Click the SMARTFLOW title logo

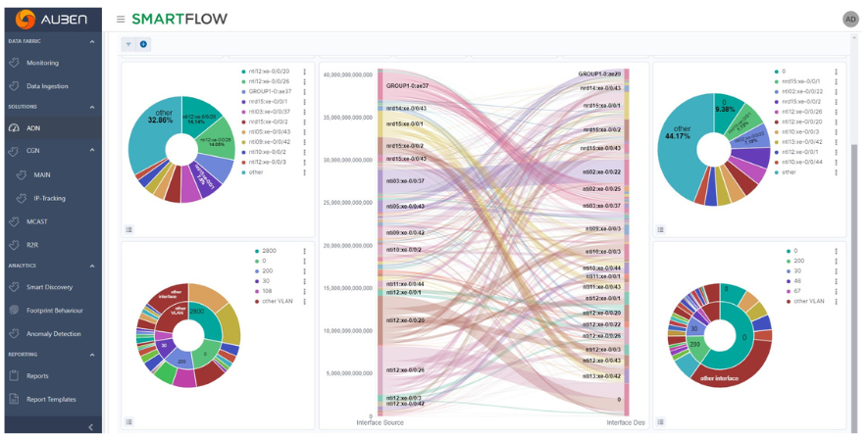(x=179, y=20)
